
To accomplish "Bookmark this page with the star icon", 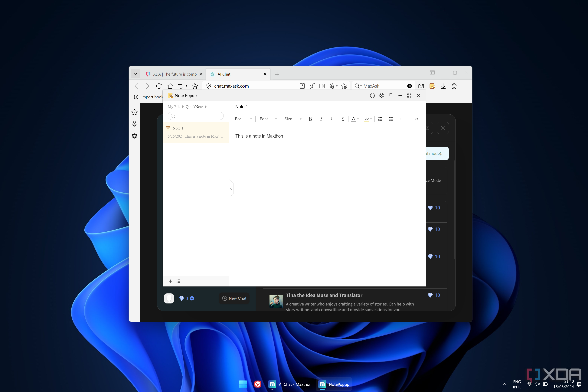I will (x=195, y=86).
